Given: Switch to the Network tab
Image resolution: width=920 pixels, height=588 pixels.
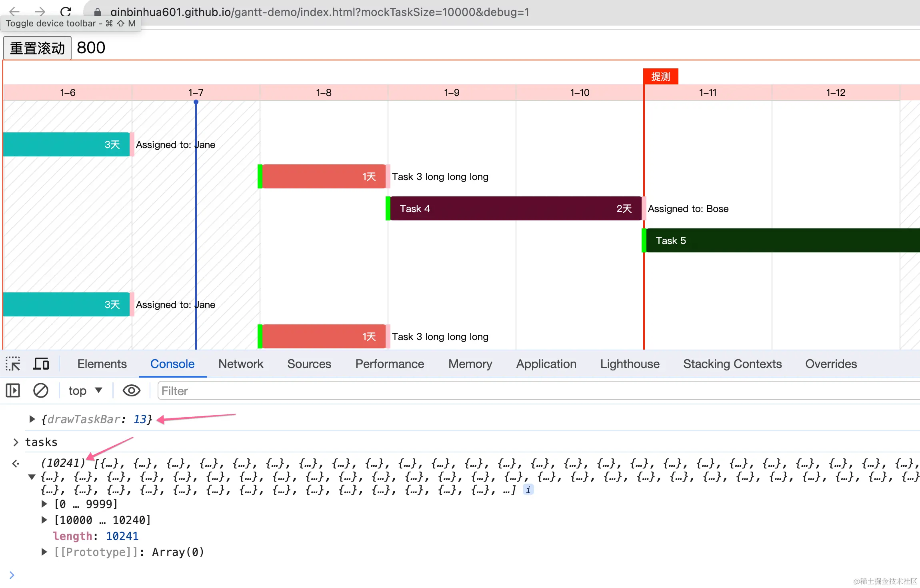Looking at the screenshot, I should [241, 364].
